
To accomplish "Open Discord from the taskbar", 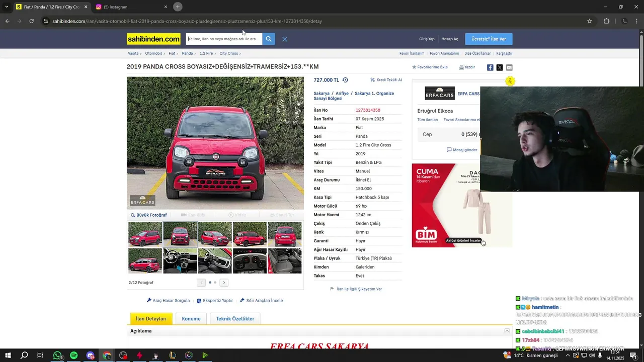I will pyautogui.click(x=91, y=355).
